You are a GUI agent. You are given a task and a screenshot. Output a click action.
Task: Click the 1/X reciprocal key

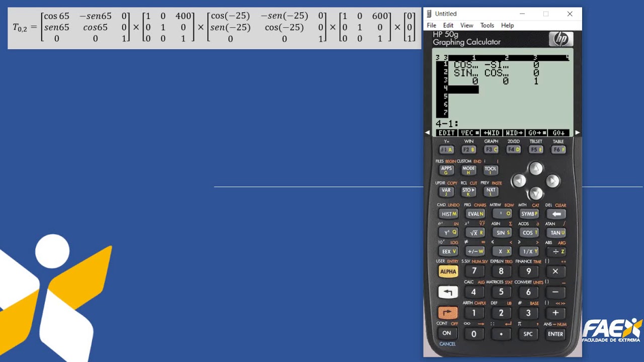529,251
